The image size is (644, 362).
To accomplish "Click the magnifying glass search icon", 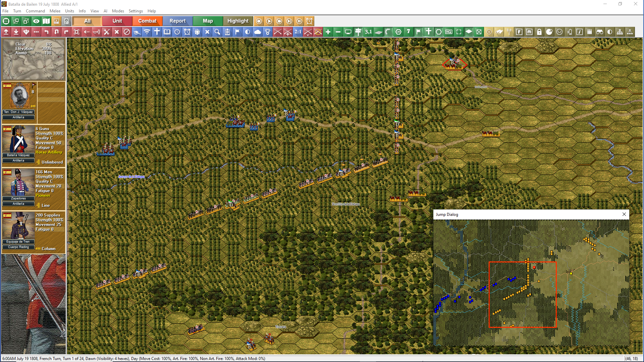I will point(217,32).
